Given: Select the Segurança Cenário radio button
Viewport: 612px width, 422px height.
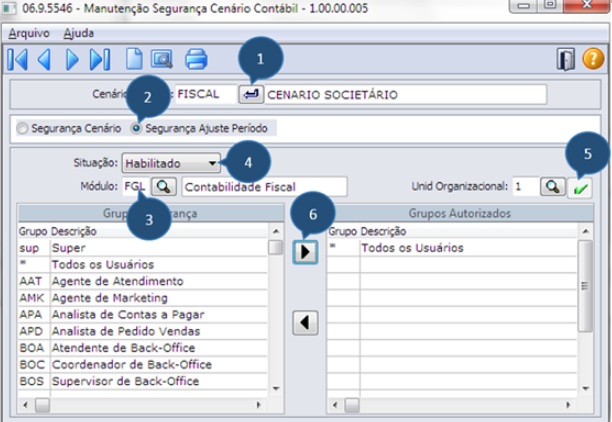Looking at the screenshot, I should point(22,128).
